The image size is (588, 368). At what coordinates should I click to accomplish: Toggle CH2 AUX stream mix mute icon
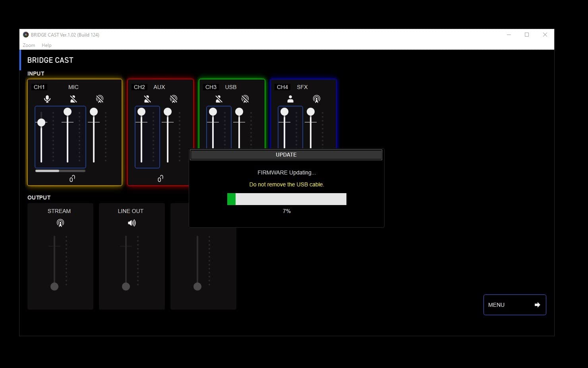click(174, 99)
